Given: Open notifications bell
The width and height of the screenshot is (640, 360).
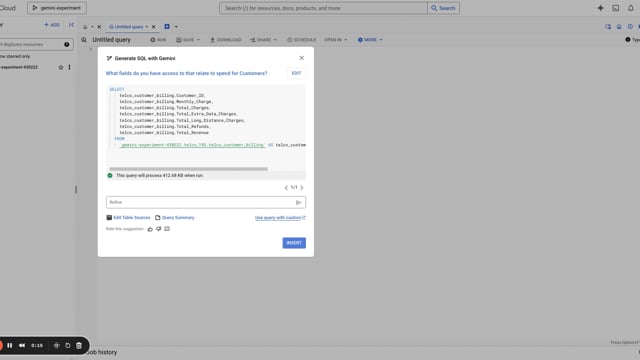Looking at the screenshot, I should point(631,8).
